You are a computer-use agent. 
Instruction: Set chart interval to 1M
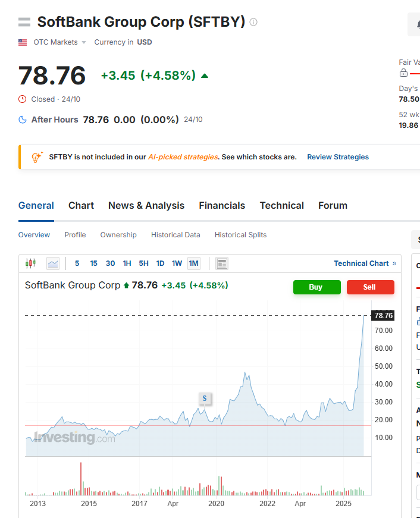[x=194, y=263]
